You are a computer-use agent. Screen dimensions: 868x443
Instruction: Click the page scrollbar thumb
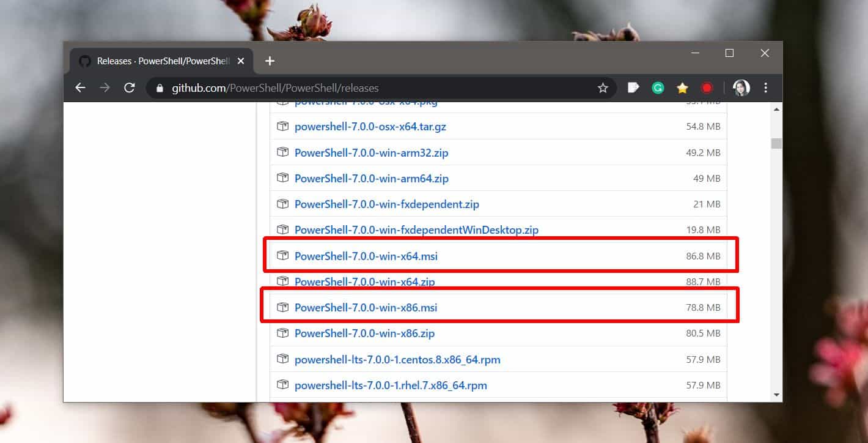776,143
